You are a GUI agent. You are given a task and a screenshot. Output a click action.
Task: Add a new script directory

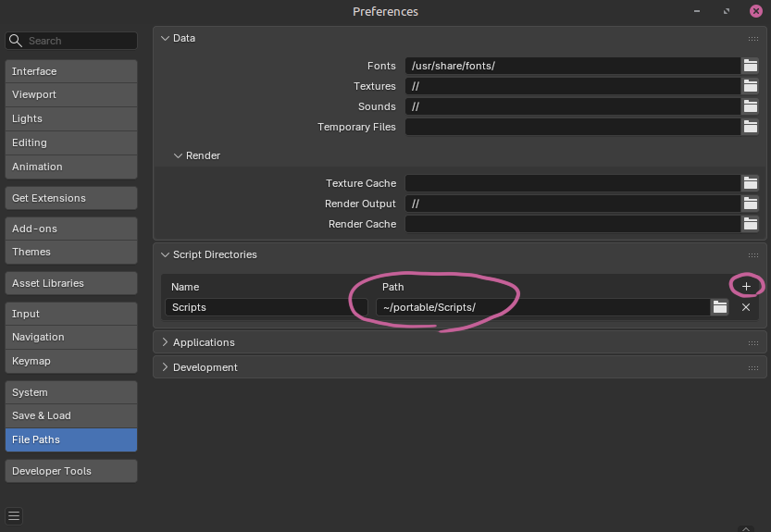point(746,287)
